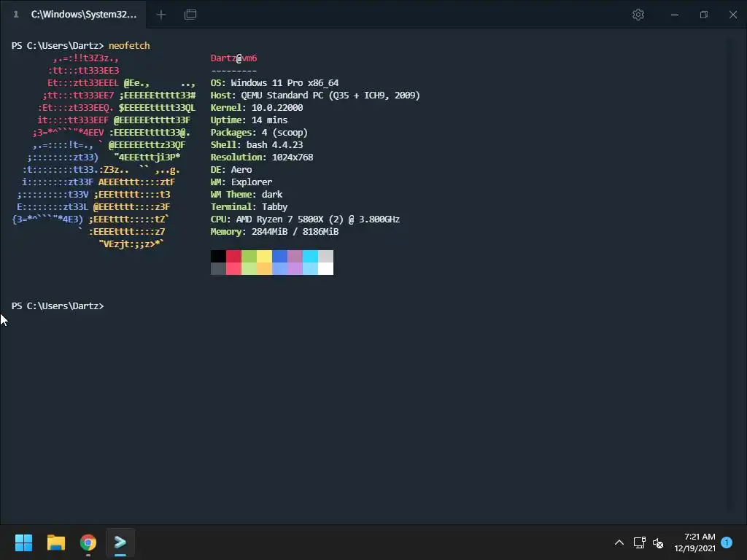Minimize the Tabby window
Screen dimensions: 747x560
point(675,15)
